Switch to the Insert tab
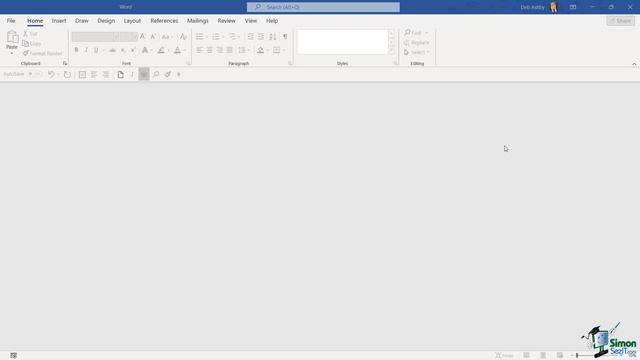Image resolution: width=640 pixels, height=360 pixels. [59, 21]
